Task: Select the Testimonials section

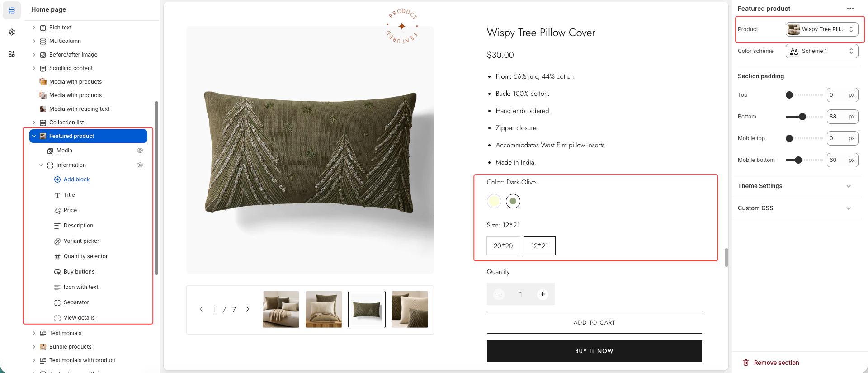Action: [x=66, y=333]
